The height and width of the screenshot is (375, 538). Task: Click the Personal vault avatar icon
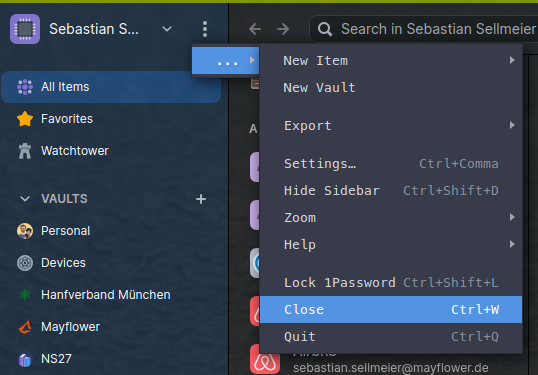coord(25,231)
